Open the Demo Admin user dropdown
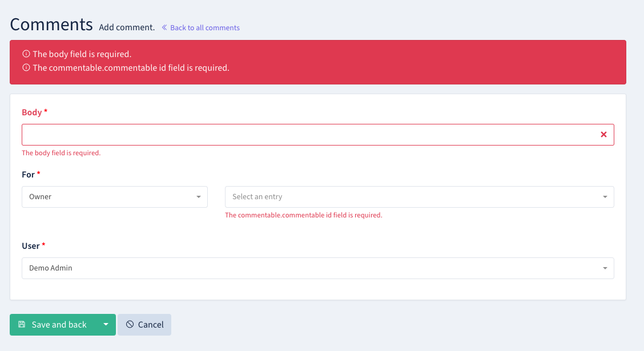 [x=318, y=268]
